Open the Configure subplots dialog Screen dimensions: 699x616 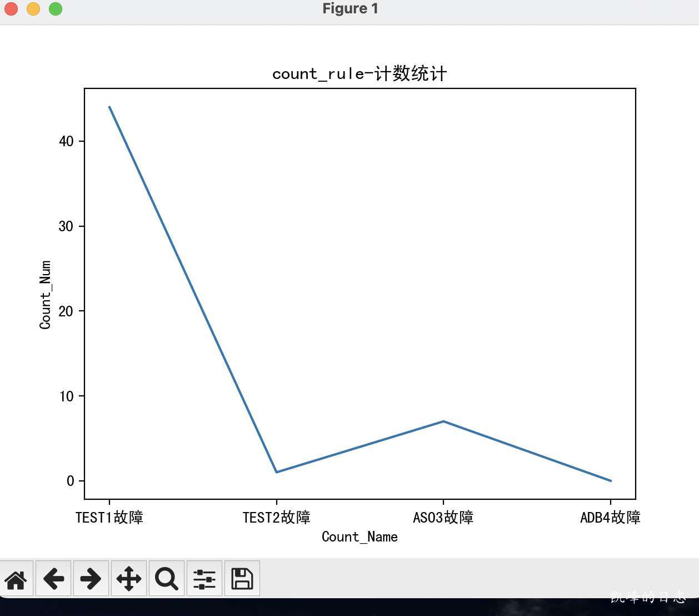pyautogui.click(x=204, y=579)
